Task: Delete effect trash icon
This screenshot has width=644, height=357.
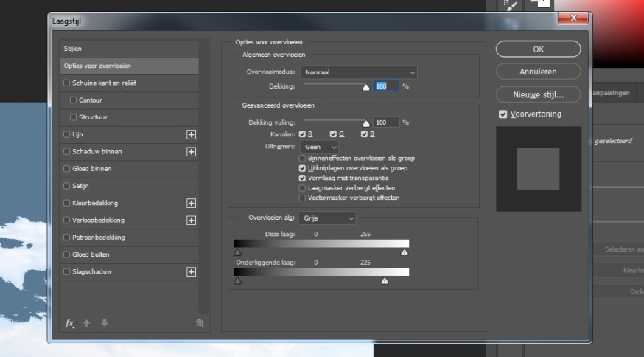Action: (x=200, y=324)
